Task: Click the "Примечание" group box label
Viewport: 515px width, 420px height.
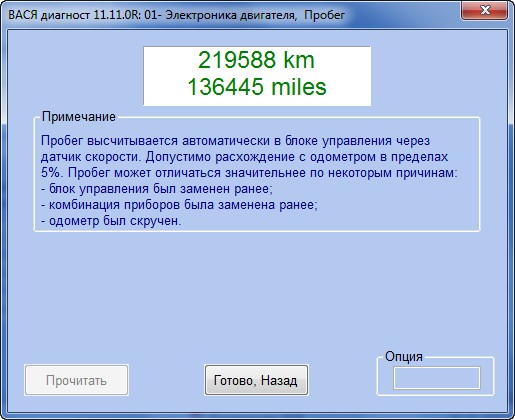Action: click(x=79, y=117)
